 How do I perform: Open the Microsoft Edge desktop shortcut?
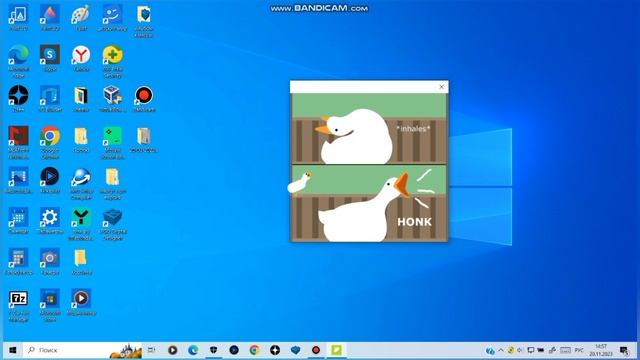(18, 61)
